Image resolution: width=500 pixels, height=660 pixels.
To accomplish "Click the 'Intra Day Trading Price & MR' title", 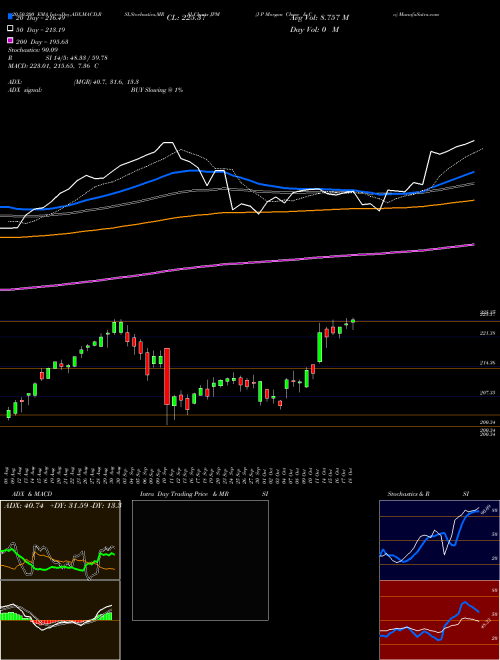I will 184,494.
